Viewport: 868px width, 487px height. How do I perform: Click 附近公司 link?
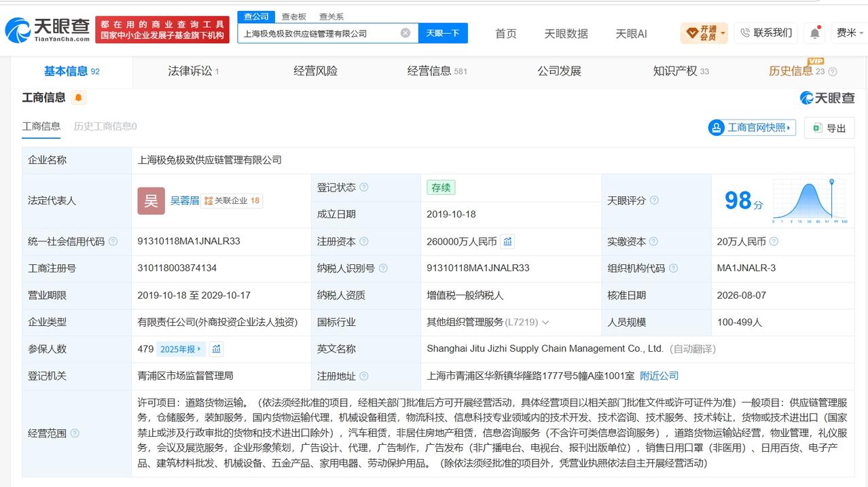tap(659, 376)
